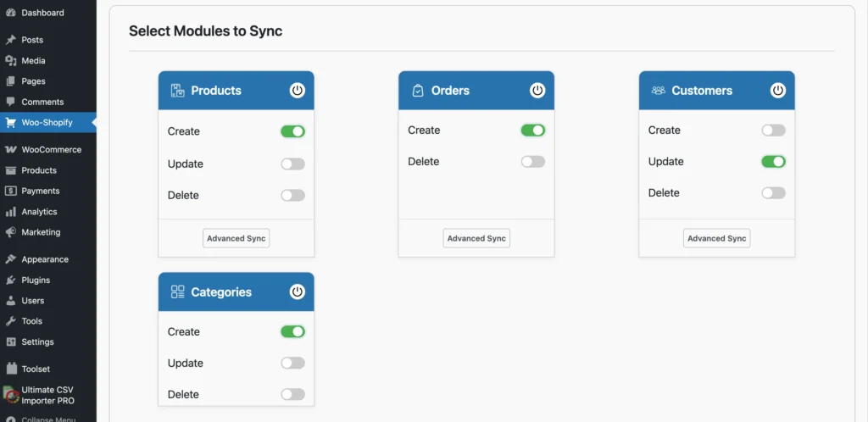Click the Products card header box icon
The height and width of the screenshot is (422, 868).
point(177,91)
